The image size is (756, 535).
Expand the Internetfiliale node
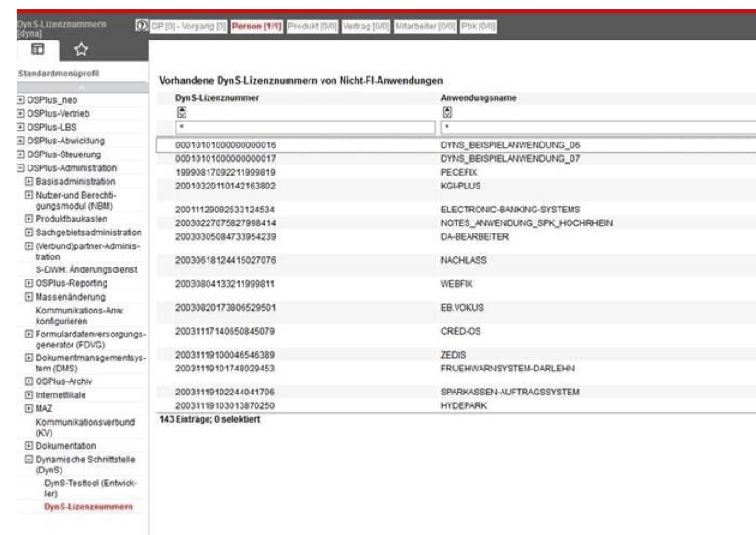point(28,394)
